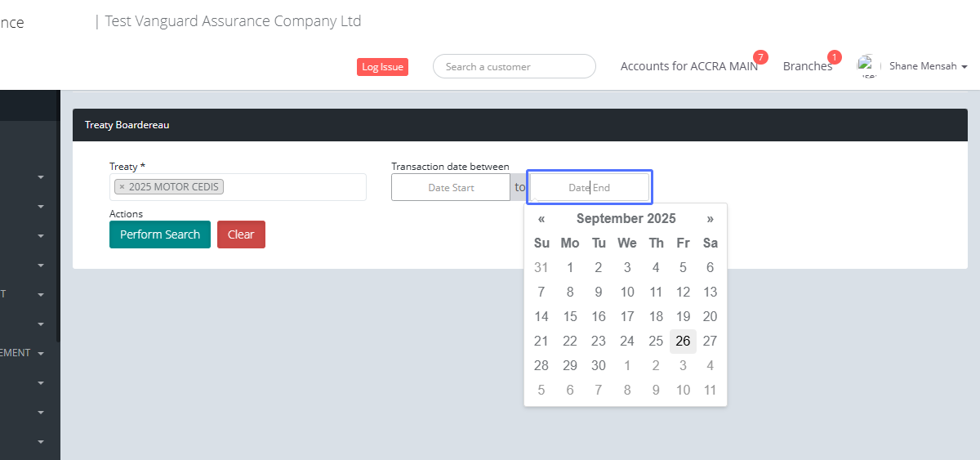Image resolution: width=980 pixels, height=460 pixels.
Task: Click the September 2025 month header
Action: 626,219
